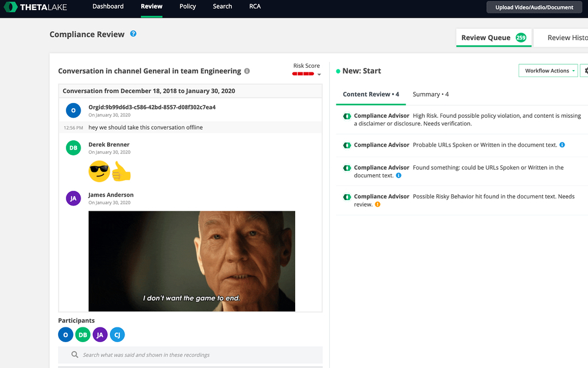This screenshot has width=588, height=368.
Task: Click the Possible Risky Behavior message text
Action: (465, 200)
